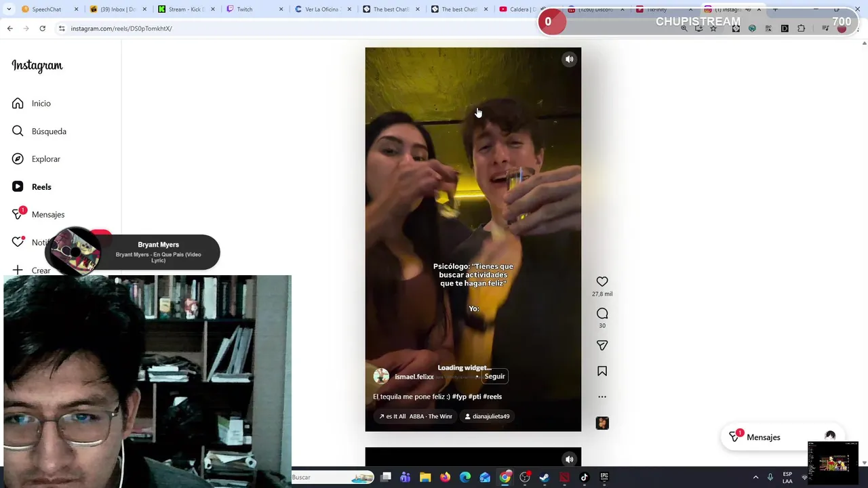868x488 pixels.
Task: Expand system tray hidden icons chevron
Action: tap(755, 477)
